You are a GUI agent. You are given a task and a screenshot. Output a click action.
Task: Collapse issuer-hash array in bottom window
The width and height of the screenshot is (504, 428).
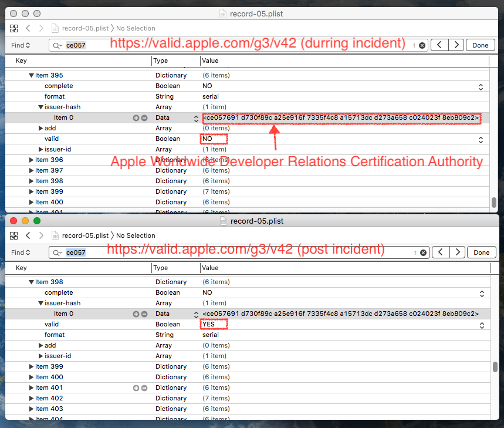pyautogui.click(x=40, y=303)
